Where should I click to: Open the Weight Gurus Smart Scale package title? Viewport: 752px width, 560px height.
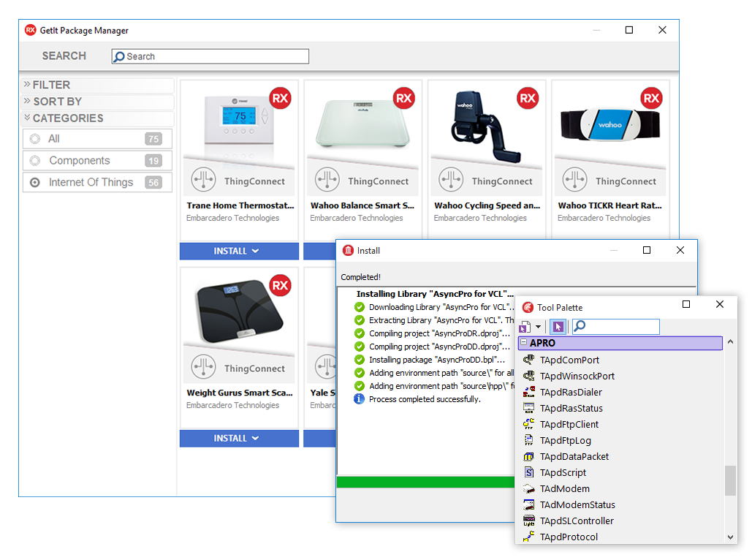pyautogui.click(x=239, y=393)
